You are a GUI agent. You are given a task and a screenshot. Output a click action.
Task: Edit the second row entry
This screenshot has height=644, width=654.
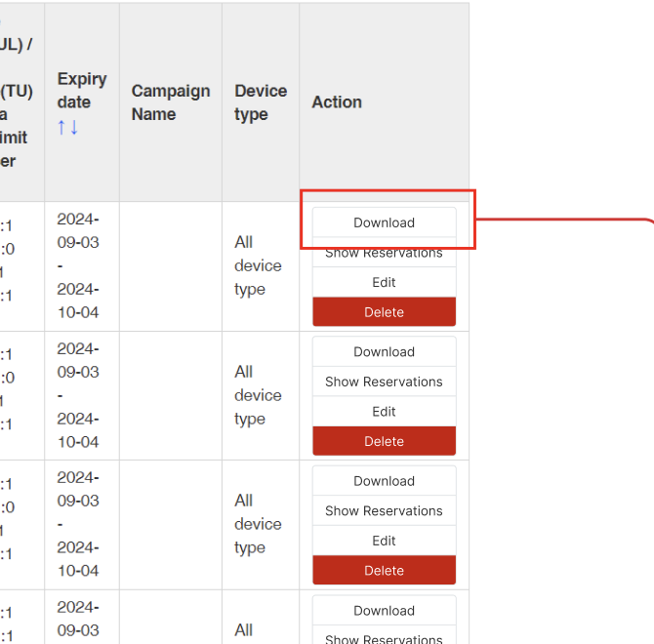point(384,412)
